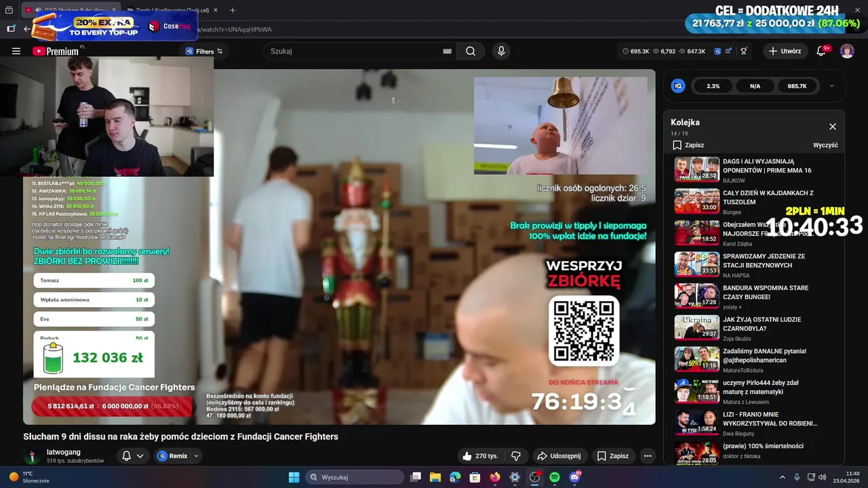Go to YouTube Premium home logo

coord(56,51)
